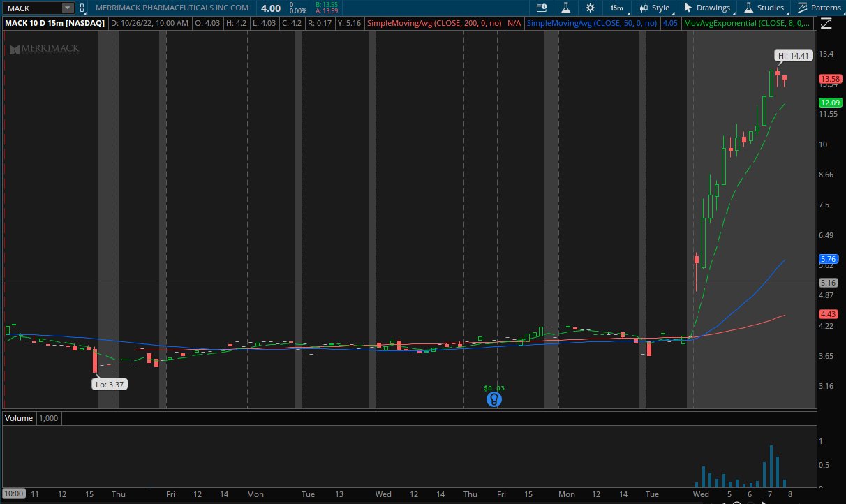Click the Y: 5.16 cursor readout
Screen dimensions: 846x504
348,23
